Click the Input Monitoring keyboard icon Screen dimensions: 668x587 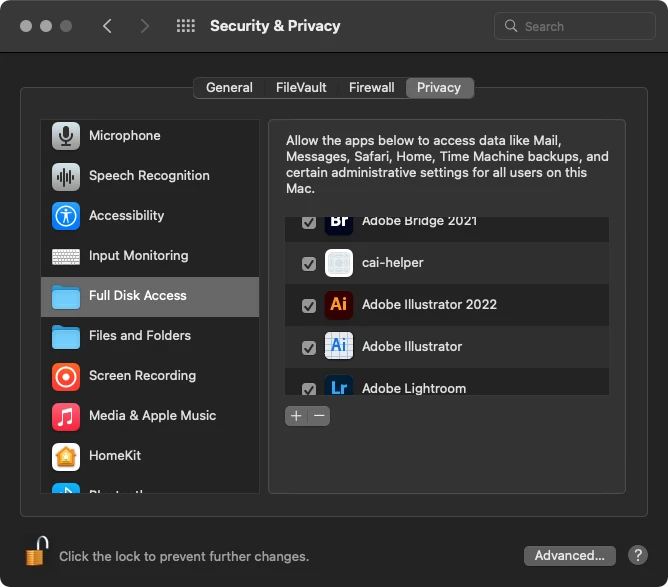[66, 256]
